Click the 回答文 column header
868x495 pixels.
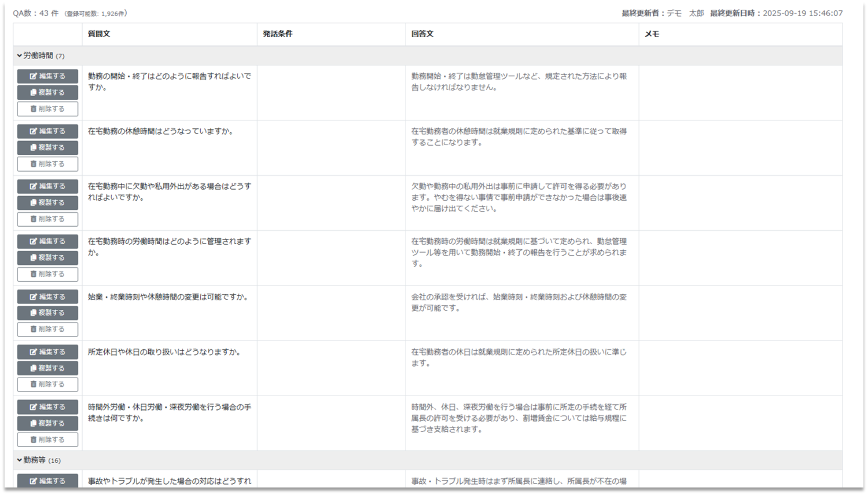[422, 34]
